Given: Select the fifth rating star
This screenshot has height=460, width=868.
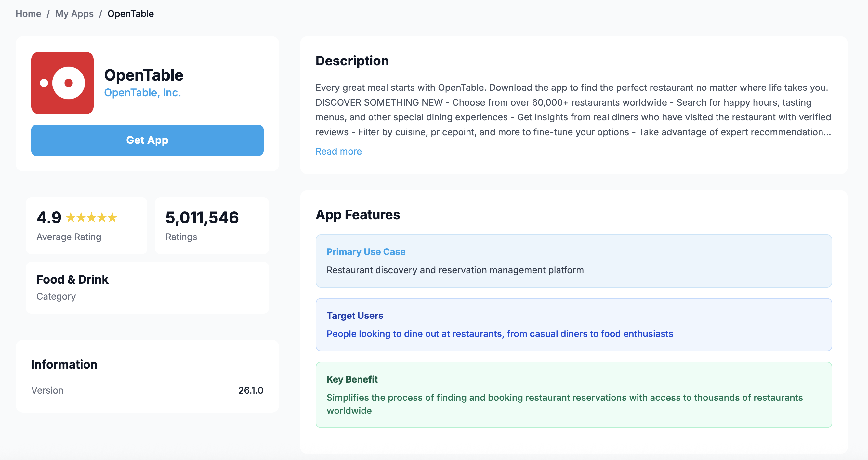Looking at the screenshot, I should [113, 218].
